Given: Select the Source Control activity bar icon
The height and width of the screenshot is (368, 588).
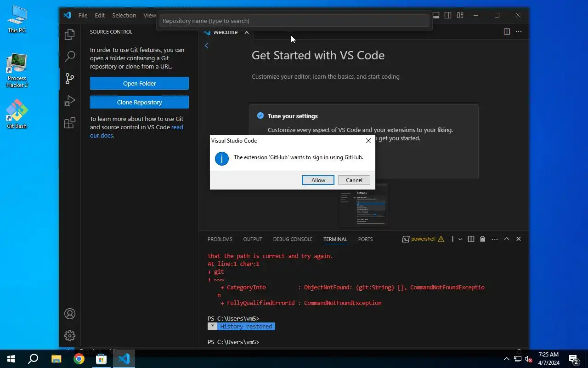Looking at the screenshot, I should point(70,78).
